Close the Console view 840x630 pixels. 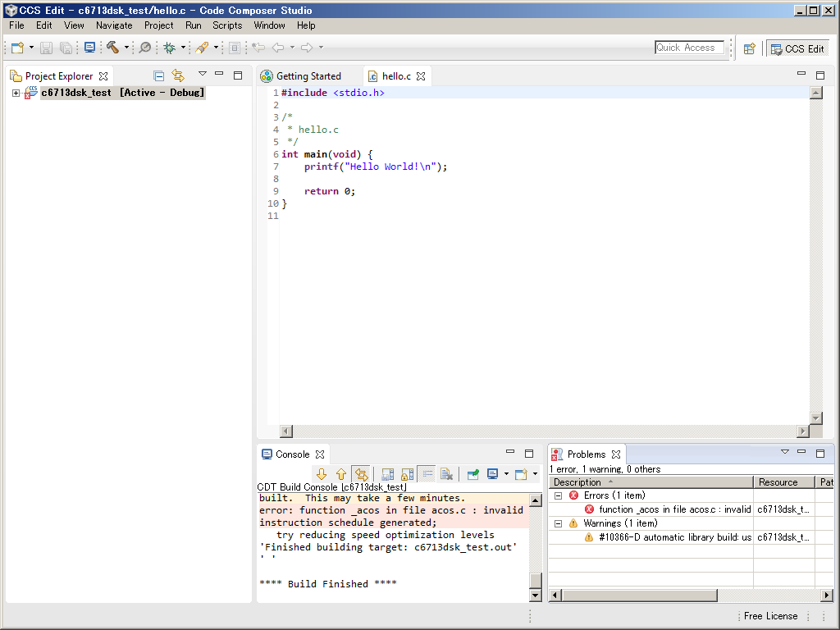coord(320,454)
